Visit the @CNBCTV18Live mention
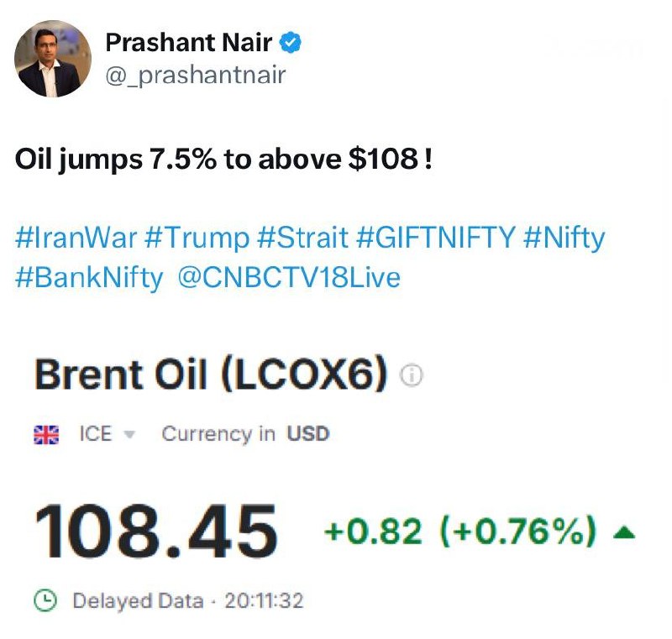672x639 pixels. click(289, 277)
